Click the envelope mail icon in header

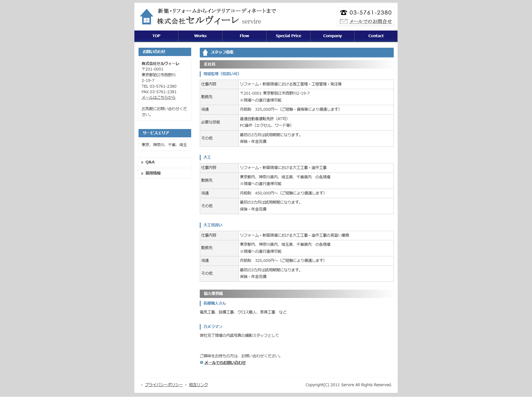tap(344, 21)
